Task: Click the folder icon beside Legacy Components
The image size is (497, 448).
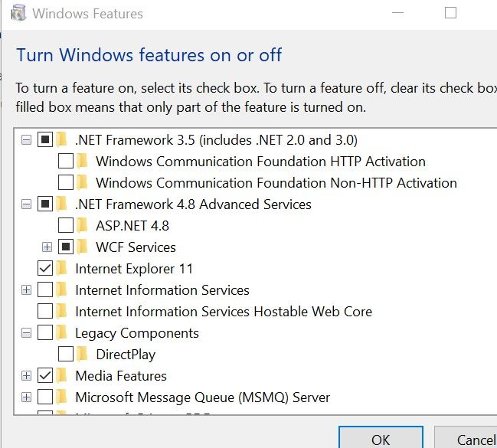Action: (62, 333)
